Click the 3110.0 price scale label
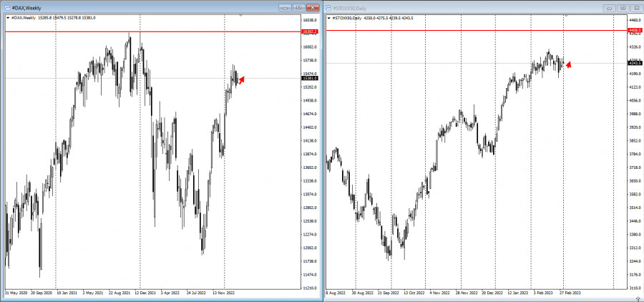The image size is (644, 302). point(635,288)
